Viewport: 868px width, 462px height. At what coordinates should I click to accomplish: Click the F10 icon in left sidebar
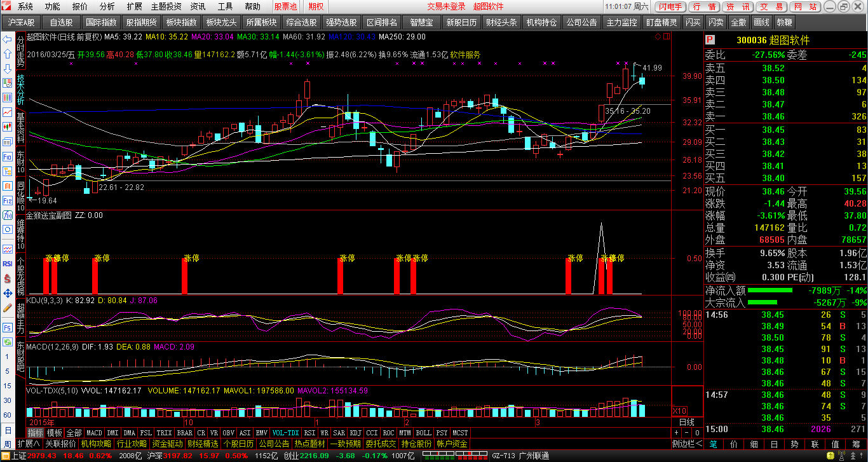click(x=8, y=156)
